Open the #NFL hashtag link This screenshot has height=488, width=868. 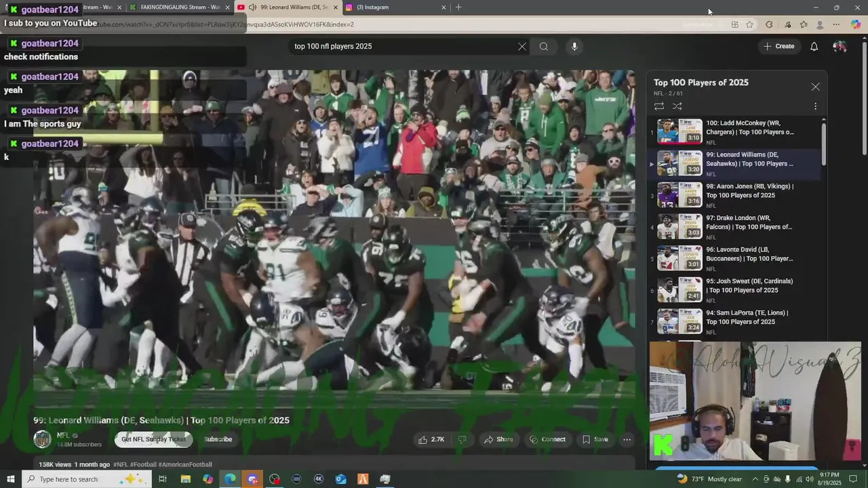(121, 465)
